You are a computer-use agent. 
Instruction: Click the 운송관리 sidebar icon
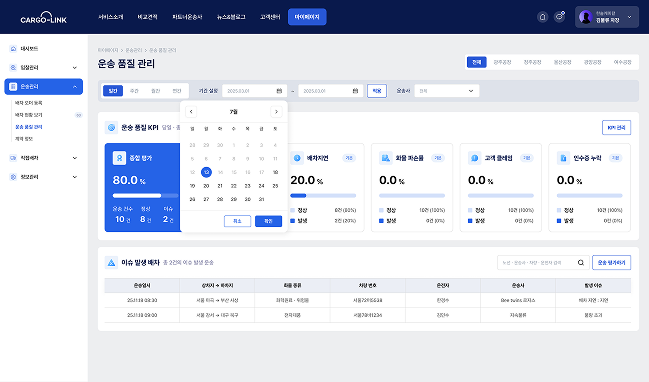(x=13, y=86)
